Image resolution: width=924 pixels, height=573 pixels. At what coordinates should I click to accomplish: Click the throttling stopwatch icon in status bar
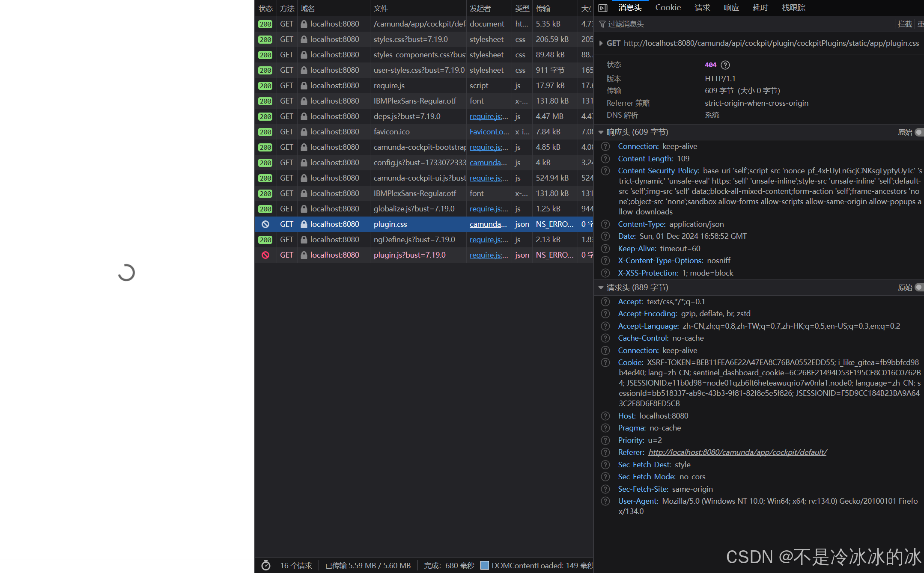(x=266, y=565)
